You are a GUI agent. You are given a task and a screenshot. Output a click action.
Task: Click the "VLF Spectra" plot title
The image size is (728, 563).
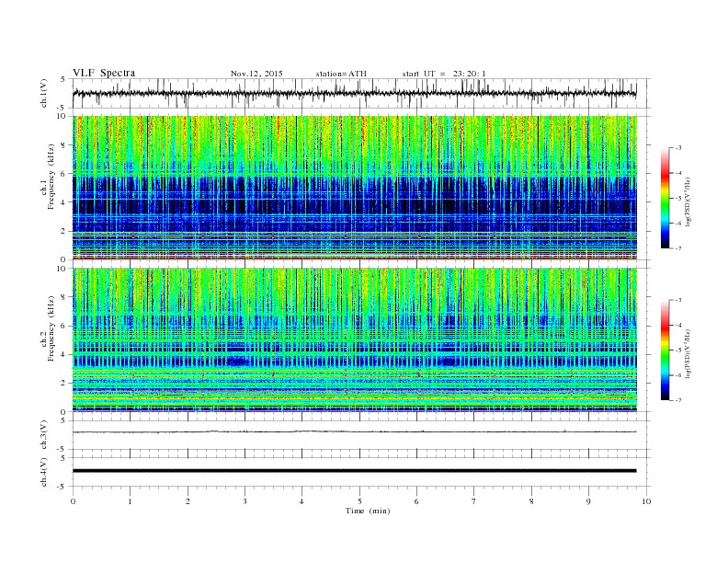[104, 73]
